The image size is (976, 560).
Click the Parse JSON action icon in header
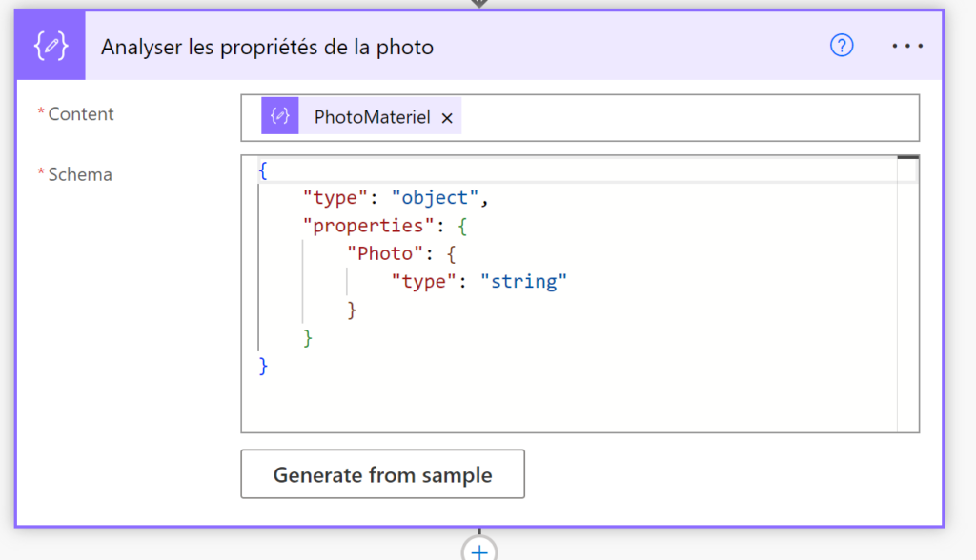[51, 46]
